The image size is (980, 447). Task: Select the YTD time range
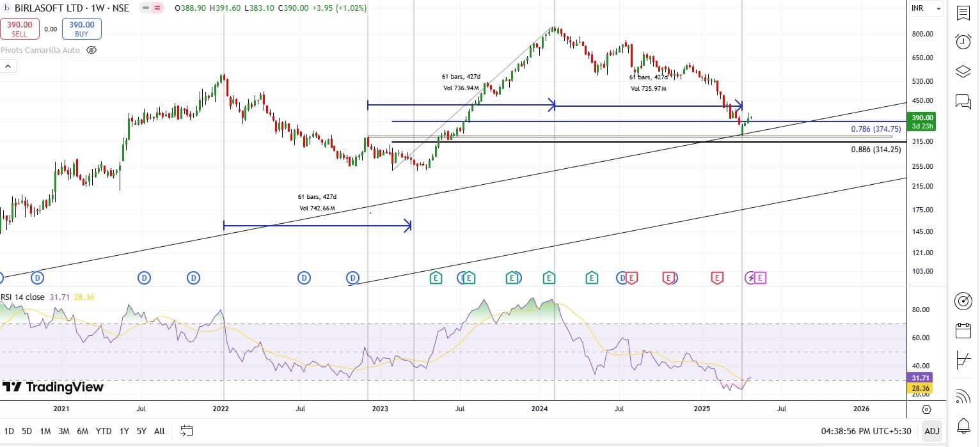pyautogui.click(x=104, y=431)
